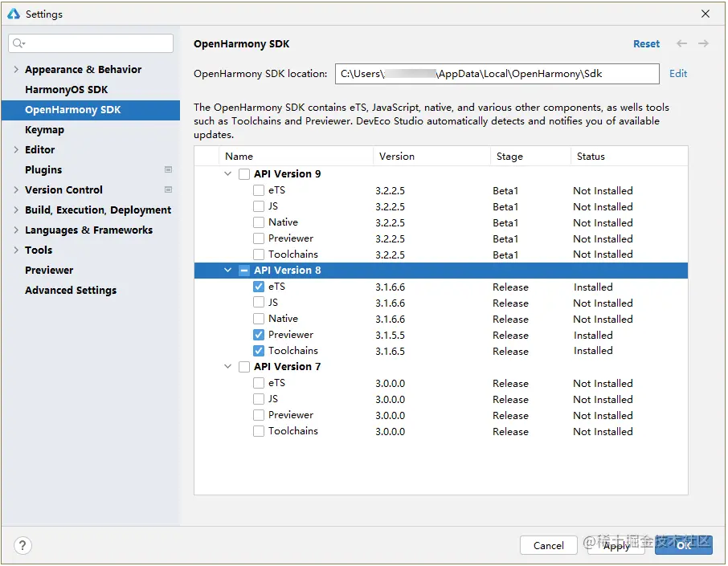Open Previewer settings page

click(49, 270)
